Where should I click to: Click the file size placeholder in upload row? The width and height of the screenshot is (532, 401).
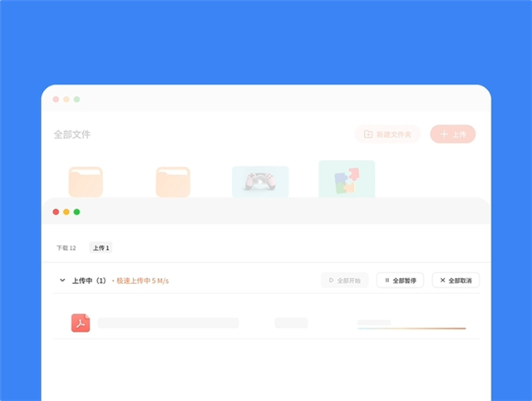[x=292, y=323]
